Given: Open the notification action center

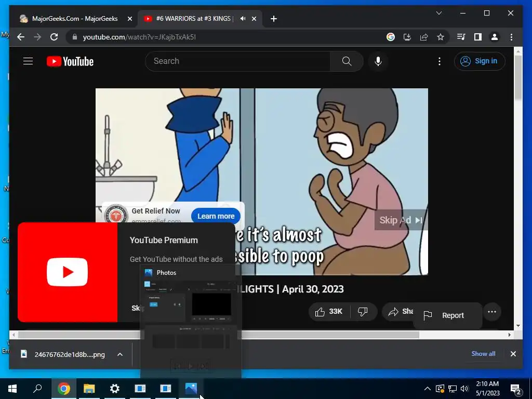Looking at the screenshot, I should [x=516, y=389].
